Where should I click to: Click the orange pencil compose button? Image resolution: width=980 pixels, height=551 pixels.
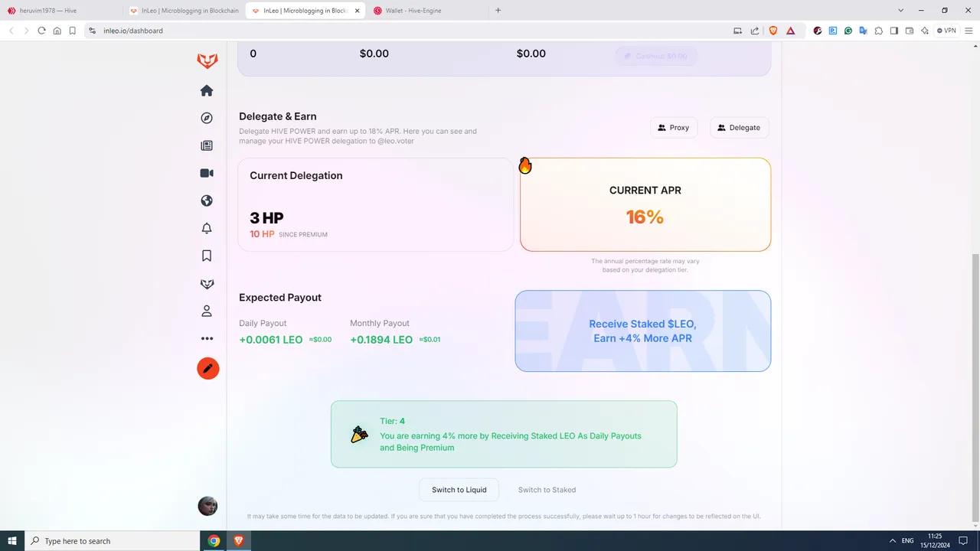click(208, 368)
